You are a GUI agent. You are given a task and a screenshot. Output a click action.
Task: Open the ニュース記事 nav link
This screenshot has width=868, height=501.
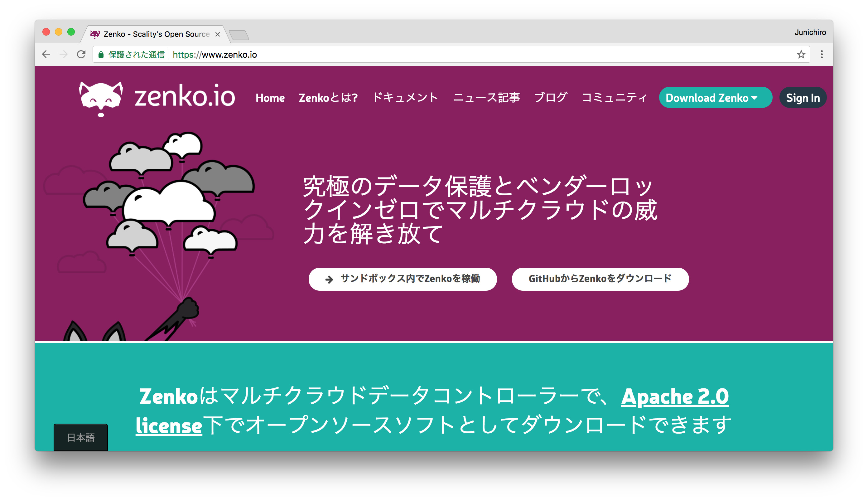(x=486, y=98)
